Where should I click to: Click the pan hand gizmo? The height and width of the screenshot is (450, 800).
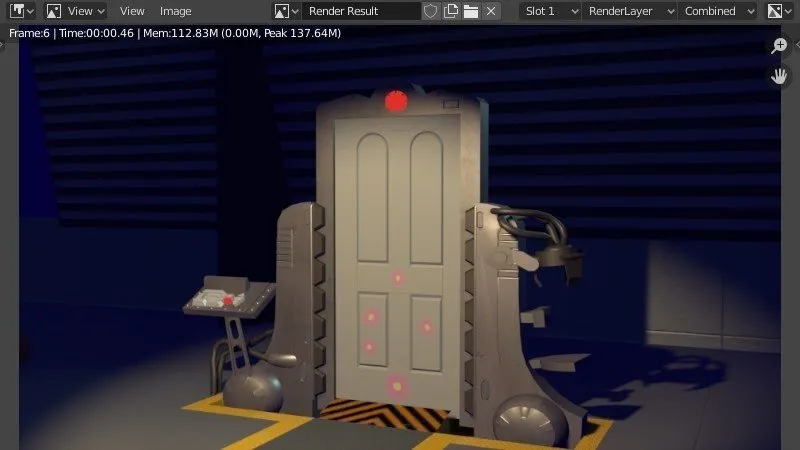pyautogui.click(x=780, y=76)
